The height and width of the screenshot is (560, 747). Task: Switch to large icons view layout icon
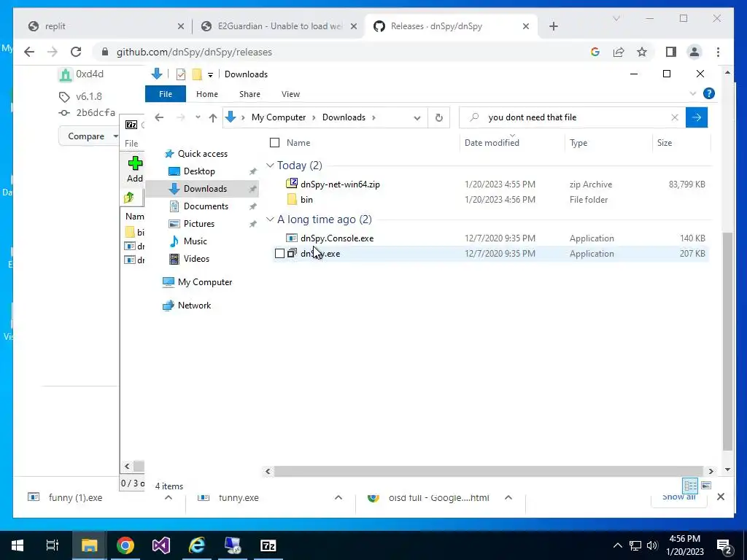[x=706, y=486]
